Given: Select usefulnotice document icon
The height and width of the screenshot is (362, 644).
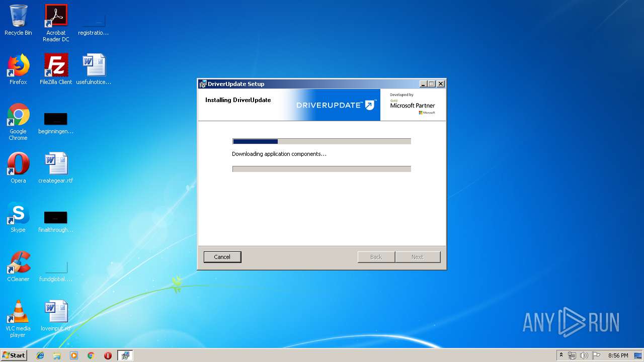Looking at the screenshot, I should click(94, 69).
